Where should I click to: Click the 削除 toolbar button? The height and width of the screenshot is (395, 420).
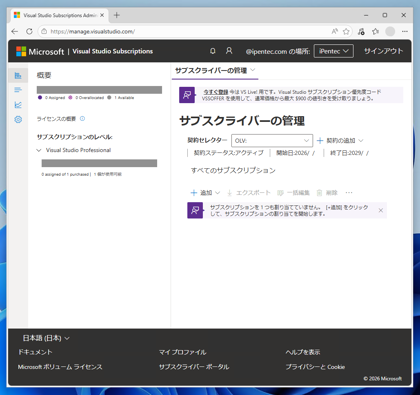pos(327,193)
